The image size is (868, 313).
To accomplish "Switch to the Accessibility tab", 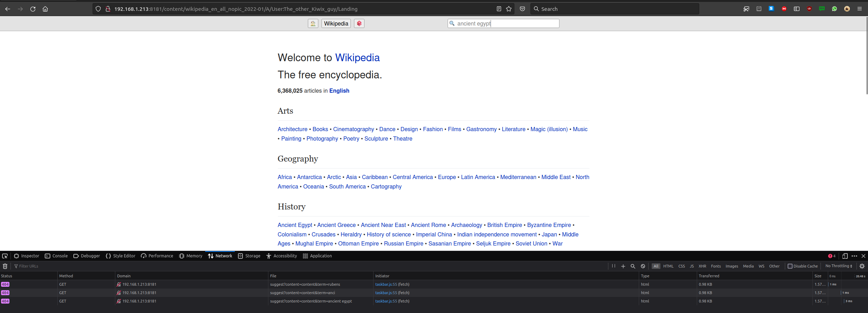I will [x=282, y=256].
